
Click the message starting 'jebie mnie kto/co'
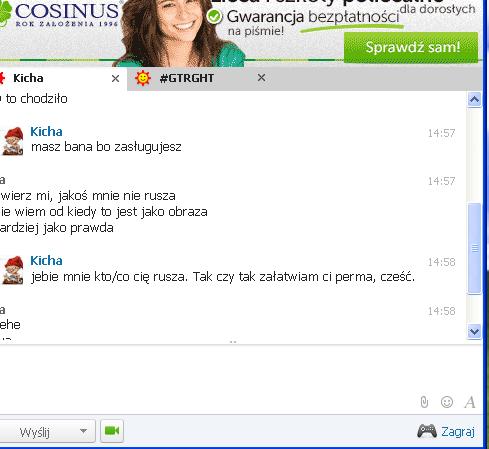223,277
